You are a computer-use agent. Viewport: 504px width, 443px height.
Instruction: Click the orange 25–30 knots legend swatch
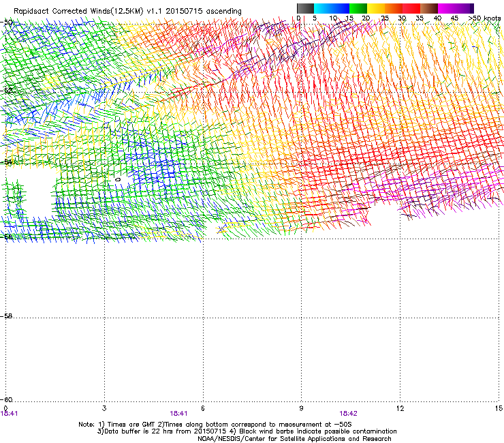point(394,8)
